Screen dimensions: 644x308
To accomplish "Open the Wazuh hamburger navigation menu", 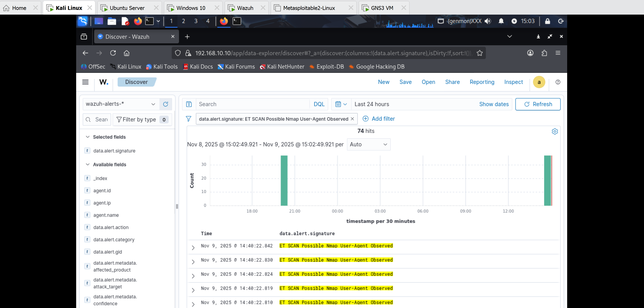I will point(85,82).
